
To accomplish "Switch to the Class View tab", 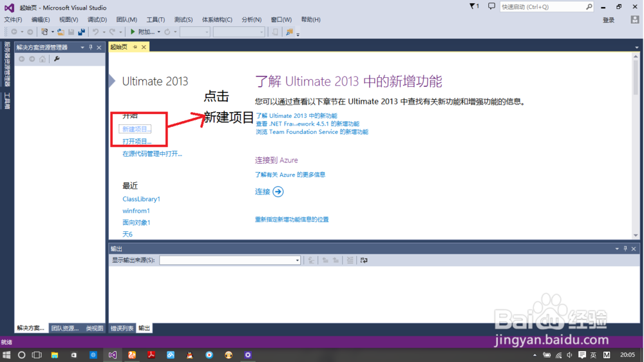I will coord(95,328).
